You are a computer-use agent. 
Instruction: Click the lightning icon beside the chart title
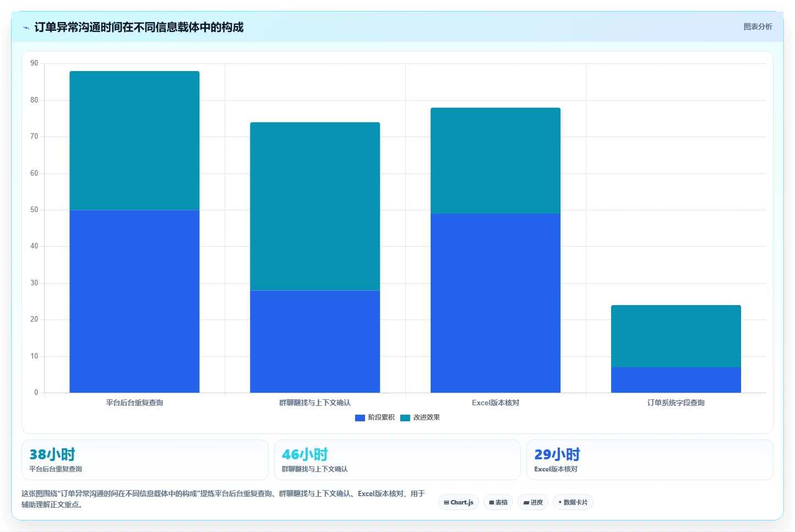(x=26, y=28)
